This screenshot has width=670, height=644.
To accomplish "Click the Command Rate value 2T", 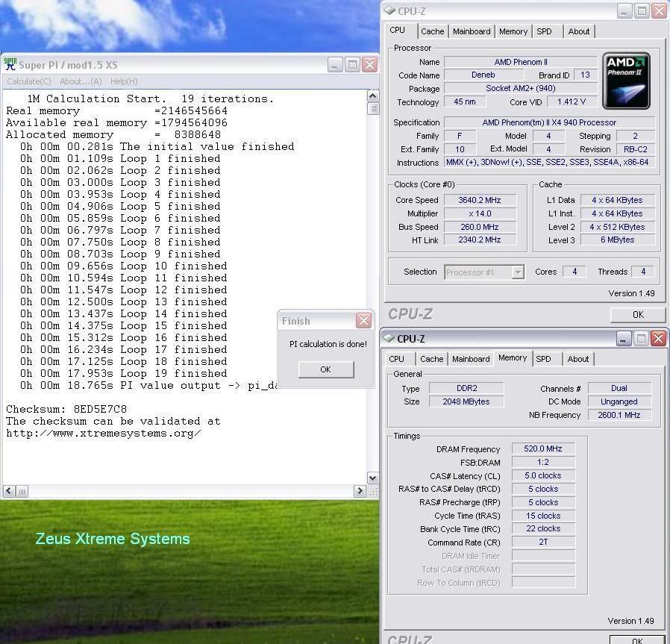I will point(543,542).
